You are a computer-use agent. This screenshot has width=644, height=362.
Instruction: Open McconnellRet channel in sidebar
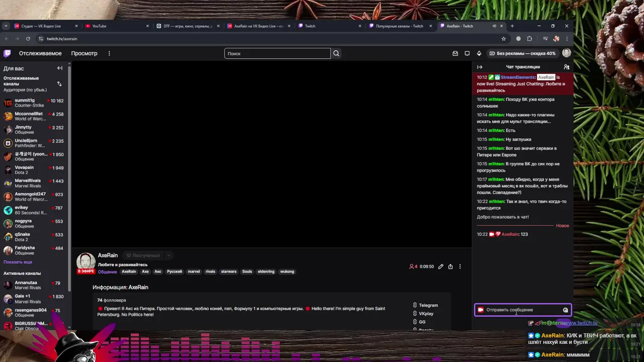point(34,117)
